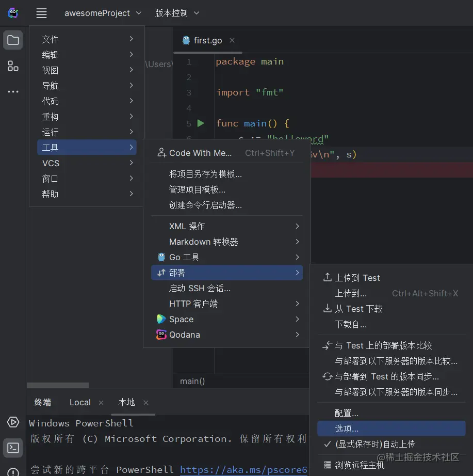Open deployment 配置...

pos(391,413)
